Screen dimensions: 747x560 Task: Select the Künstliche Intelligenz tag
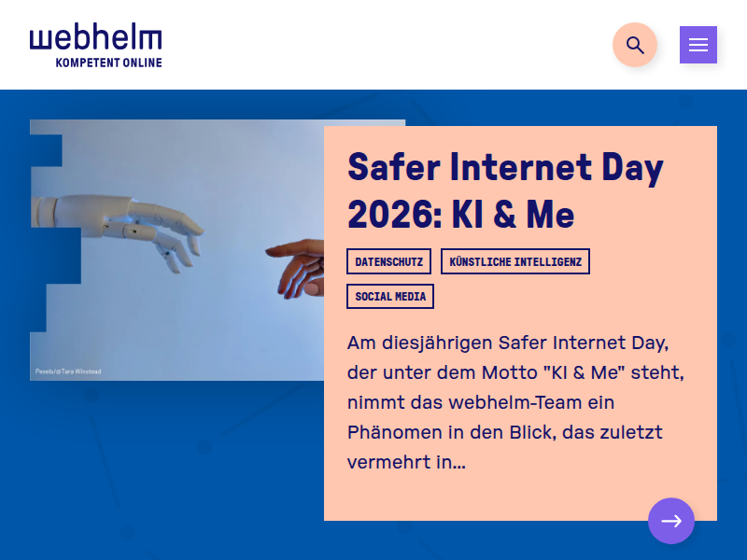[515, 261]
